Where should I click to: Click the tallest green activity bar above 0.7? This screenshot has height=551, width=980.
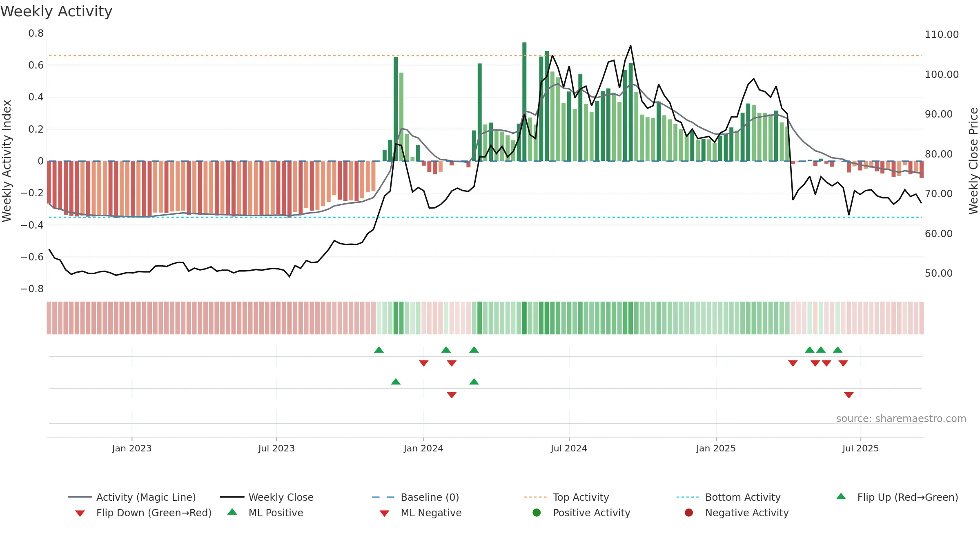pos(524,102)
